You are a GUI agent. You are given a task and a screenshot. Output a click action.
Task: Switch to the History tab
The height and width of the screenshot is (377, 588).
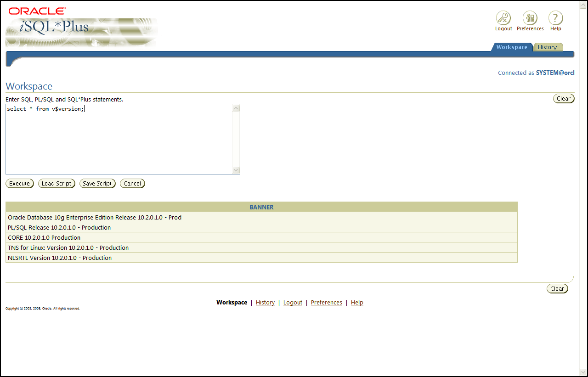pos(548,47)
